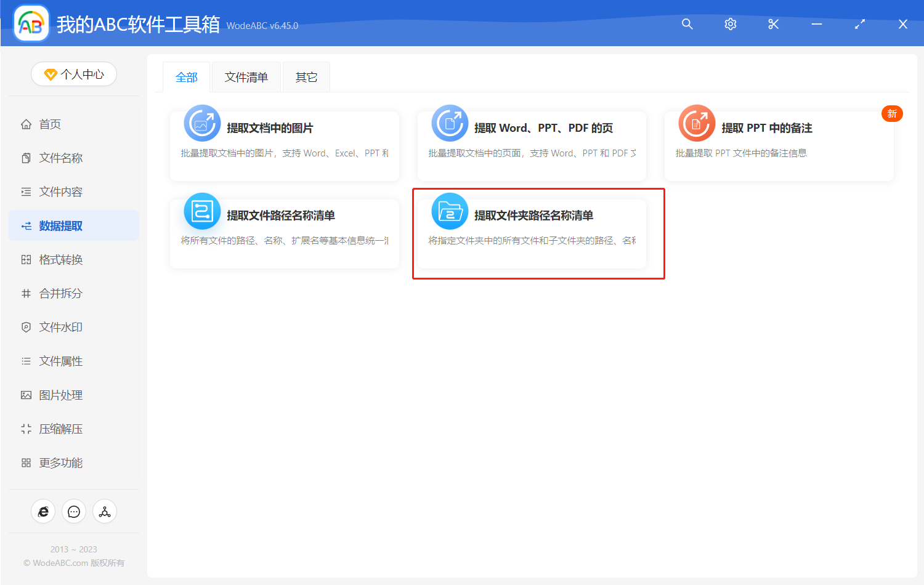Click the scissors screenshot icon in title bar
Image resolution: width=924 pixels, height=585 pixels.
773,24
